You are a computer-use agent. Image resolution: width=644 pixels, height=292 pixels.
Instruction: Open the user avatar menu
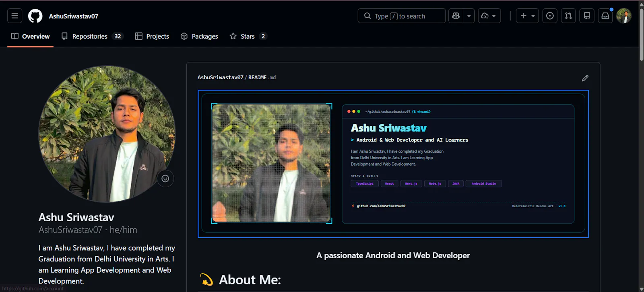pyautogui.click(x=624, y=16)
